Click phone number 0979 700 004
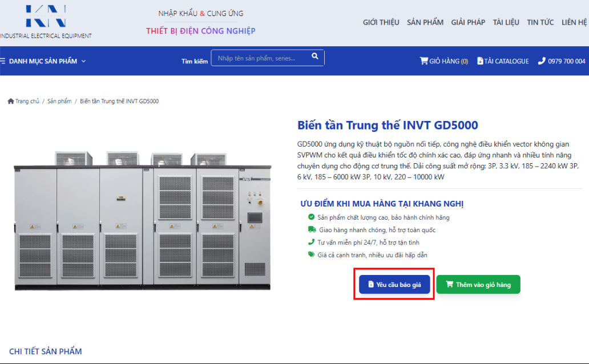 pyautogui.click(x=567, y=61)
